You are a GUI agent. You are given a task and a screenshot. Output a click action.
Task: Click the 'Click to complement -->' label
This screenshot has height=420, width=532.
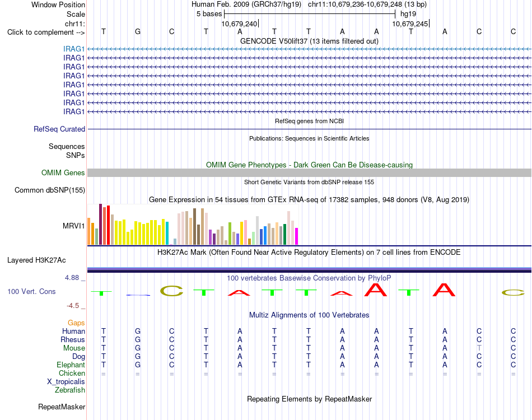pyautogui.click(x=46, y=32)
